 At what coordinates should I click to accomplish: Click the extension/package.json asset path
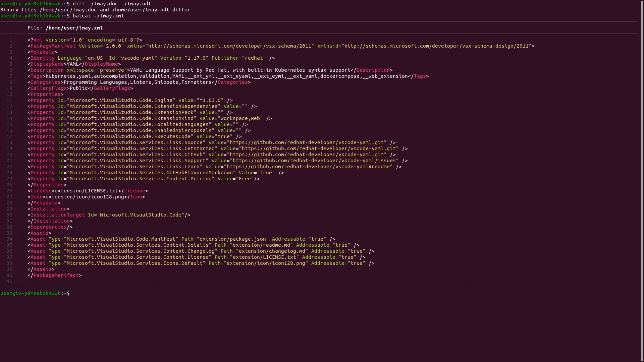(x=233, y=239)
